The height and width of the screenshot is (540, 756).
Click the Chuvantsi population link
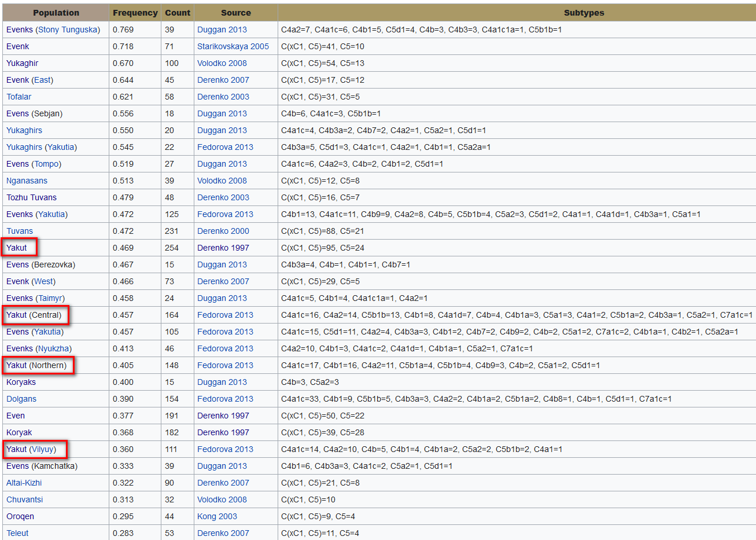(25, 499)
